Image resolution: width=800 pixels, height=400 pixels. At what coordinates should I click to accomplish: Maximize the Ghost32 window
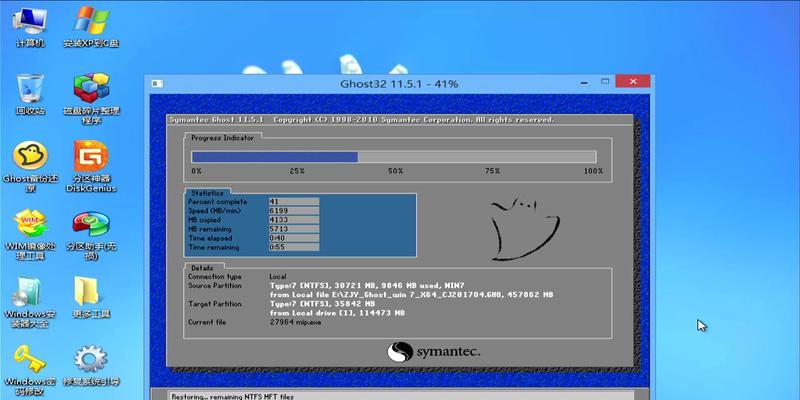pos(605,82)
